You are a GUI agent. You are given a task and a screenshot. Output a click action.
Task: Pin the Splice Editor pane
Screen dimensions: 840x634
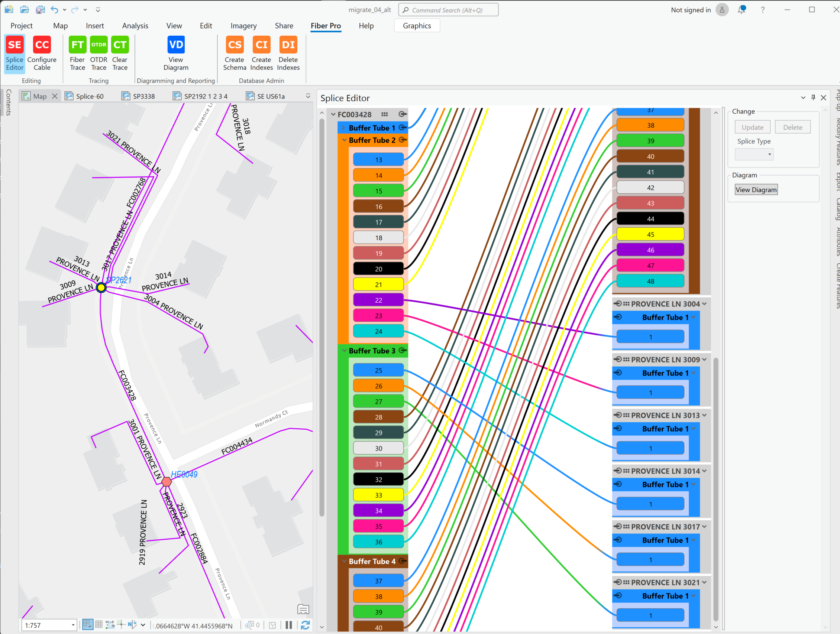pyautogui.click(x=813, y=98)
